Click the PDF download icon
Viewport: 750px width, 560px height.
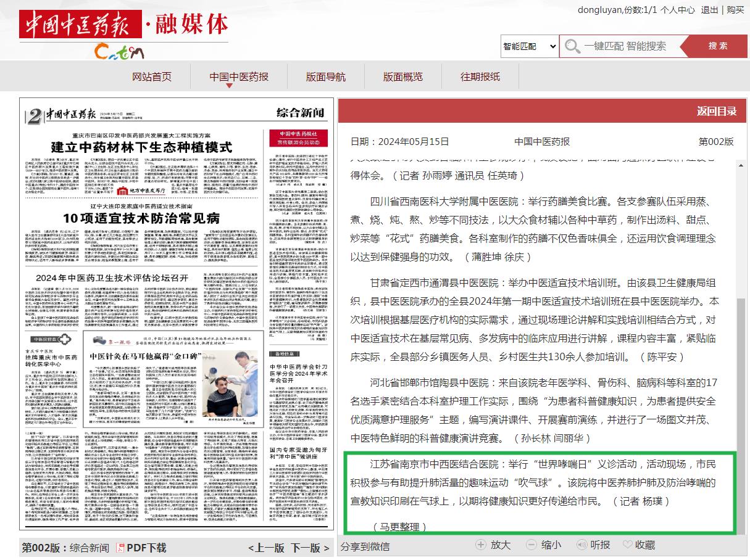(120, 548)
